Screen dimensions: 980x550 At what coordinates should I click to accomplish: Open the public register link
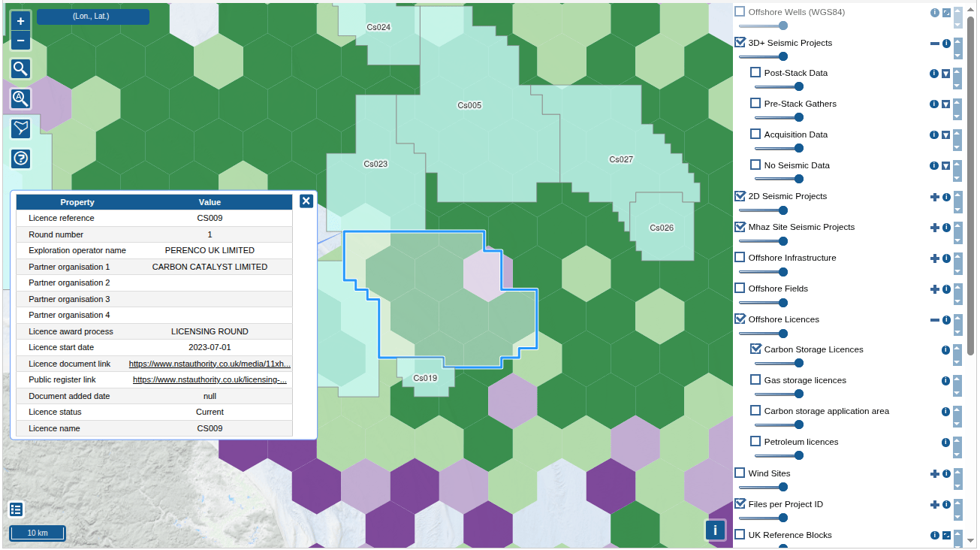[210, 380]
